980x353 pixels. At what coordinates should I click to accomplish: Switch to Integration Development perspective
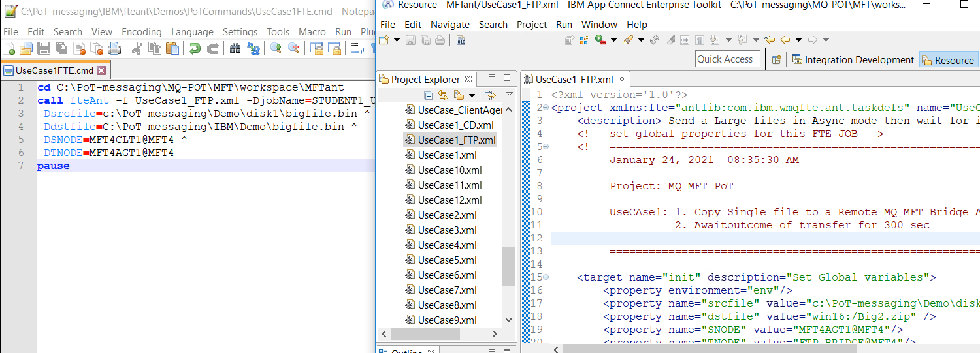[x=853, y=59]
